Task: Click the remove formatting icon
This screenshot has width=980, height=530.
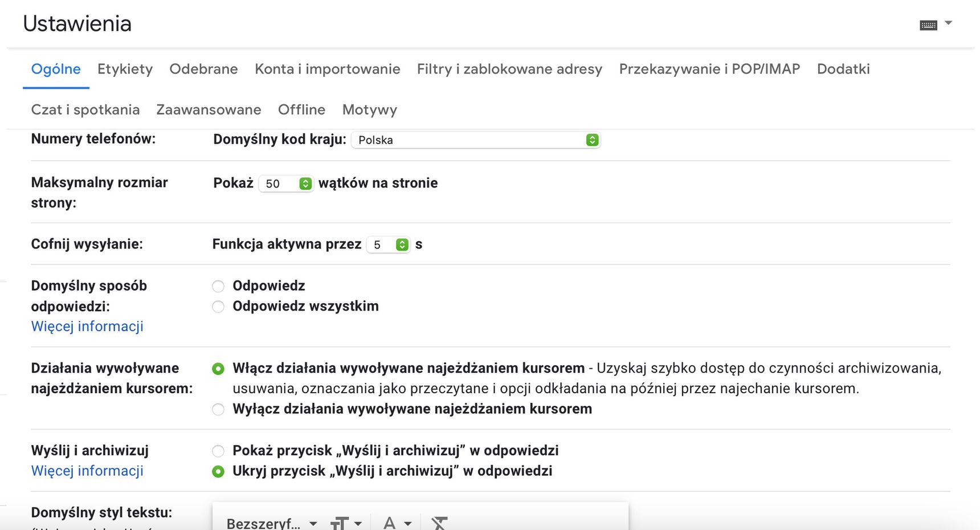Action: 439,523
